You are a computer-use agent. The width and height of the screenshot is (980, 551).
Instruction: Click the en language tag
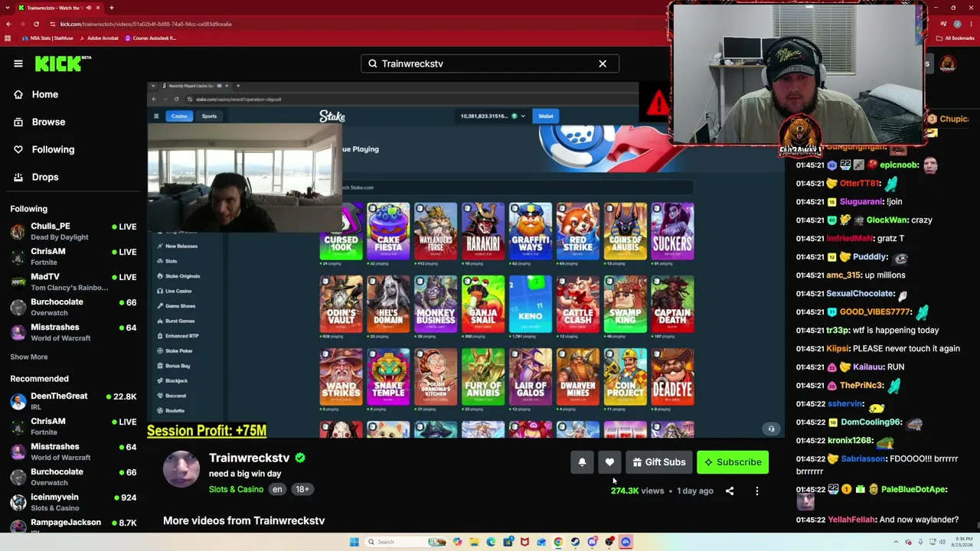coord(277,489)
